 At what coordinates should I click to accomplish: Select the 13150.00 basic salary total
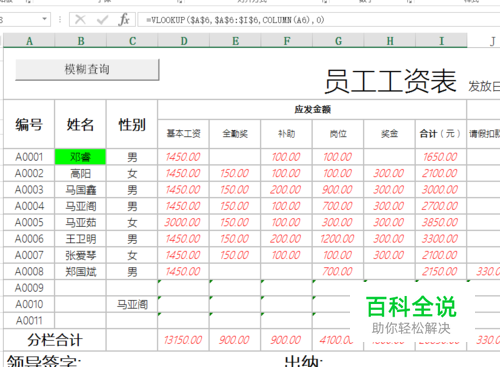(x=184, y=340)
